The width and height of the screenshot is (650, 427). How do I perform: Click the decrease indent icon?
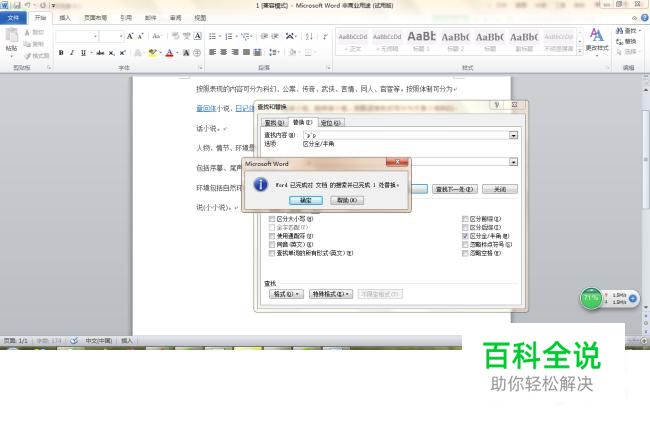point(264,36)
